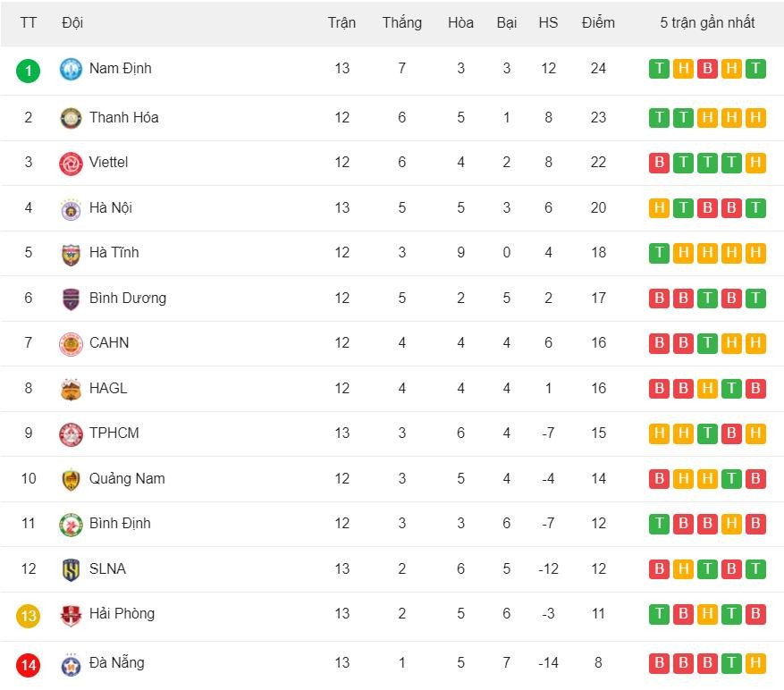Open the Hải Phòng team page link
The width and height of the screenshot is (784, 690).
click(122, 613)
